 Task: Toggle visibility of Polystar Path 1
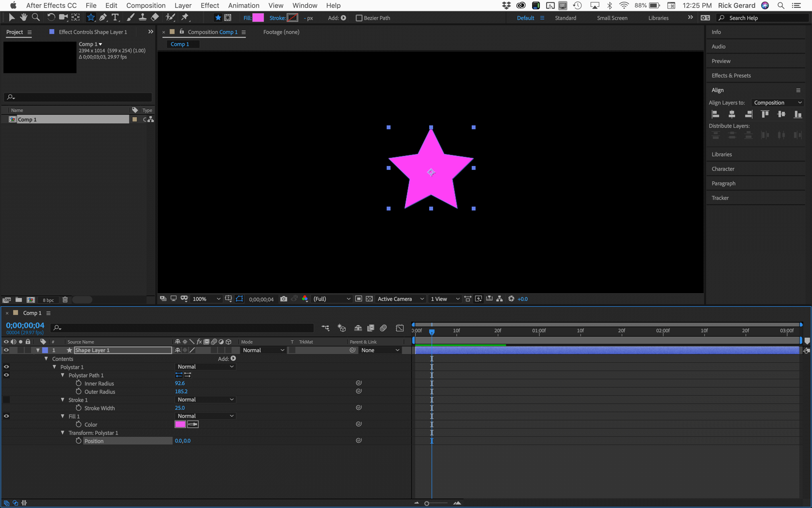(x=6, y=375)
